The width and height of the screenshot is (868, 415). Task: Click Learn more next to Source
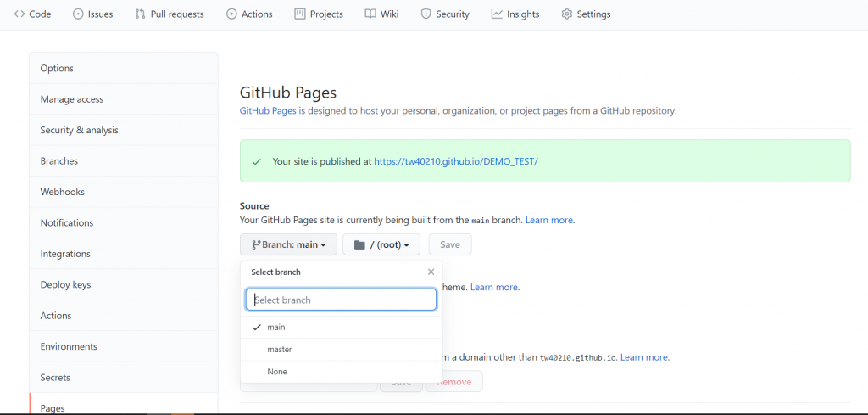pos(549,220)
